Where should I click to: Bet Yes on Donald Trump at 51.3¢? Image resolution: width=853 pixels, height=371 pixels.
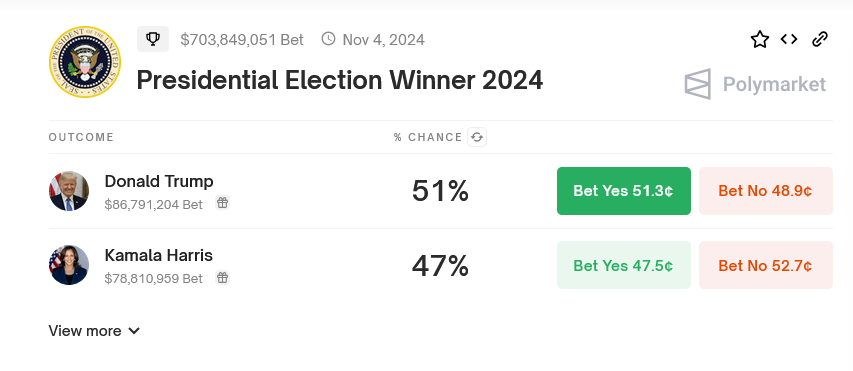[623, 191]
